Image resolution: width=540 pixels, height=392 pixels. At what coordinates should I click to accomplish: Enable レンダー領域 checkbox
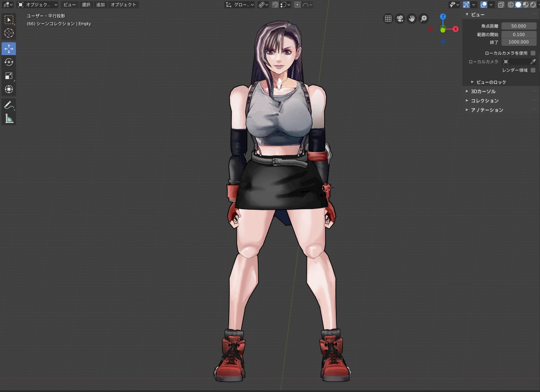pos(533,70)
